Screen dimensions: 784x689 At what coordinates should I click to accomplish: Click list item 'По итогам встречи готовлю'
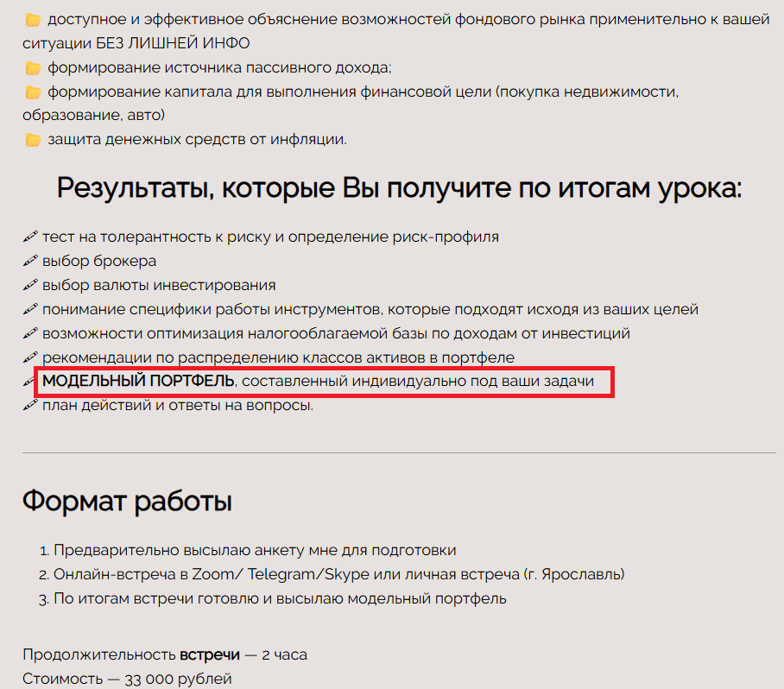[280, 598]
